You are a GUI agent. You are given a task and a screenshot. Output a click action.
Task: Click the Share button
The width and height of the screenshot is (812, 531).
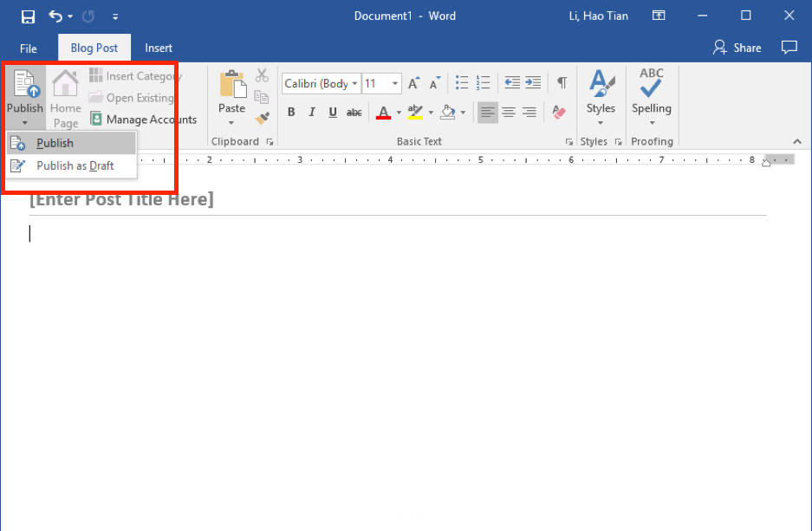click(x=737, y=48)
